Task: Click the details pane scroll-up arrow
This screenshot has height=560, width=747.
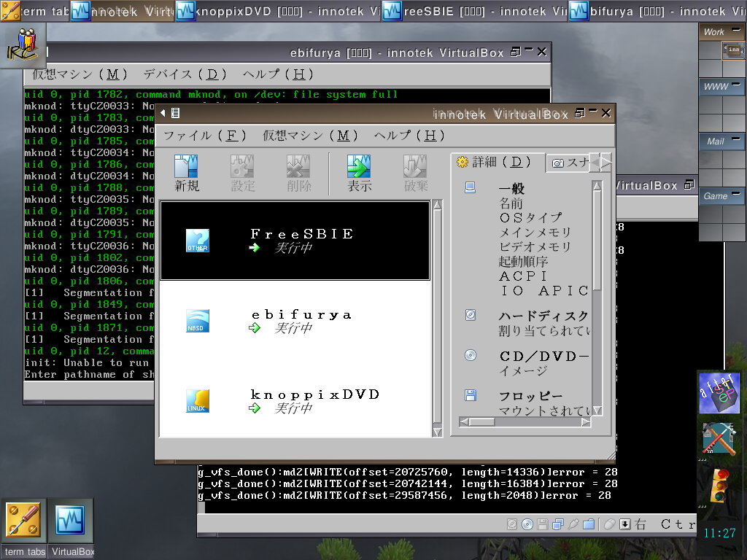Action: click(x=597, y=185)
